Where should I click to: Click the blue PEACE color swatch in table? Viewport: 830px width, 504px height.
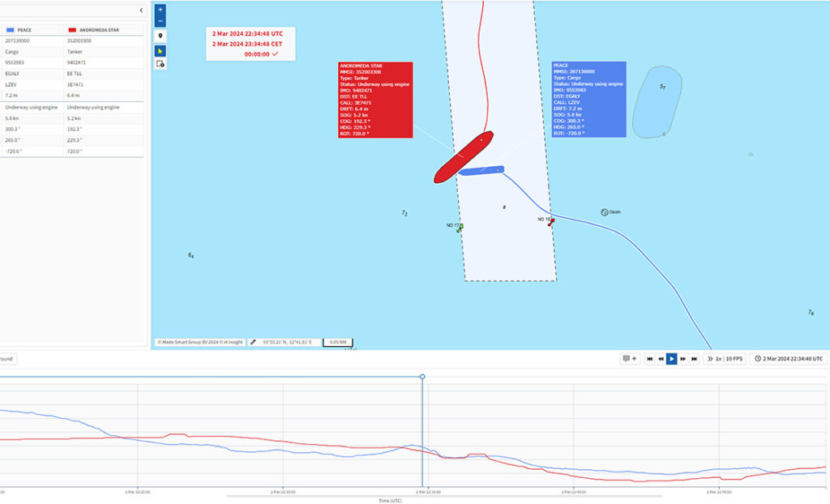click(x=10, y=30)
